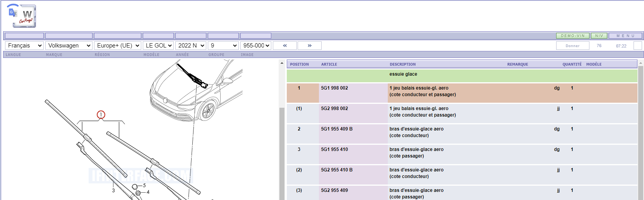This screenshot has width=644, height=200.
Task: Click the Donner button
Action: point(573,46)
